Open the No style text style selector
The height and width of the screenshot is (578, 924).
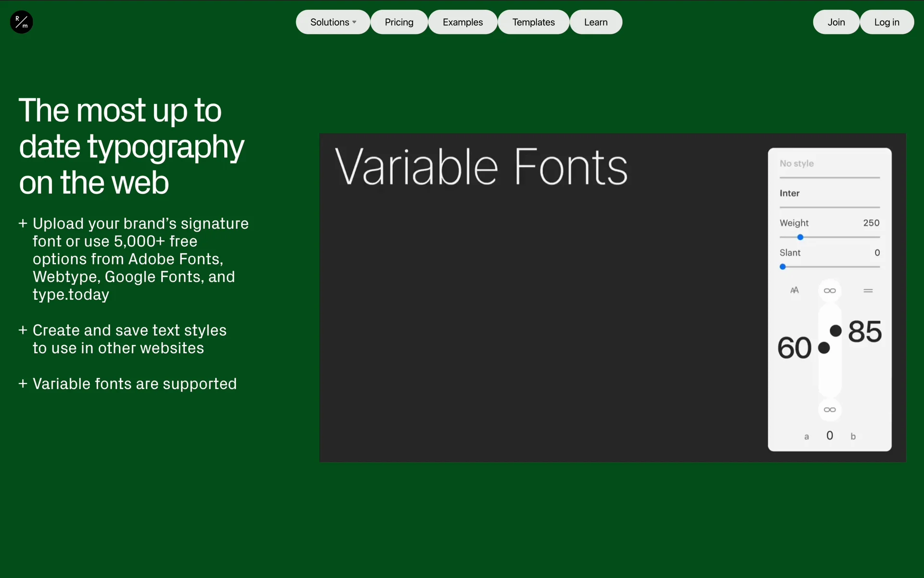pyautogui.click(x=796, y=164)
